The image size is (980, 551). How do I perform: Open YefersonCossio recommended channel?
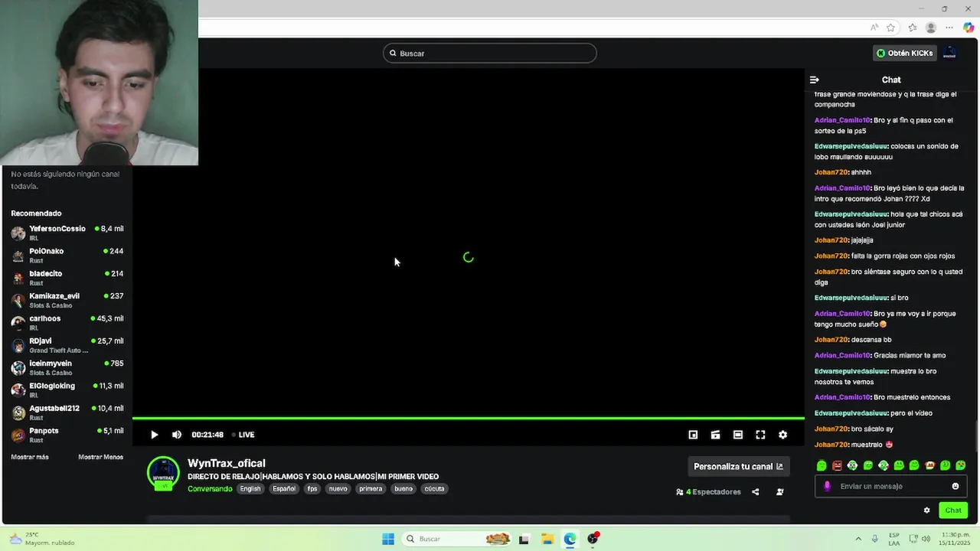pyautogui.click(x=67, y=233)
